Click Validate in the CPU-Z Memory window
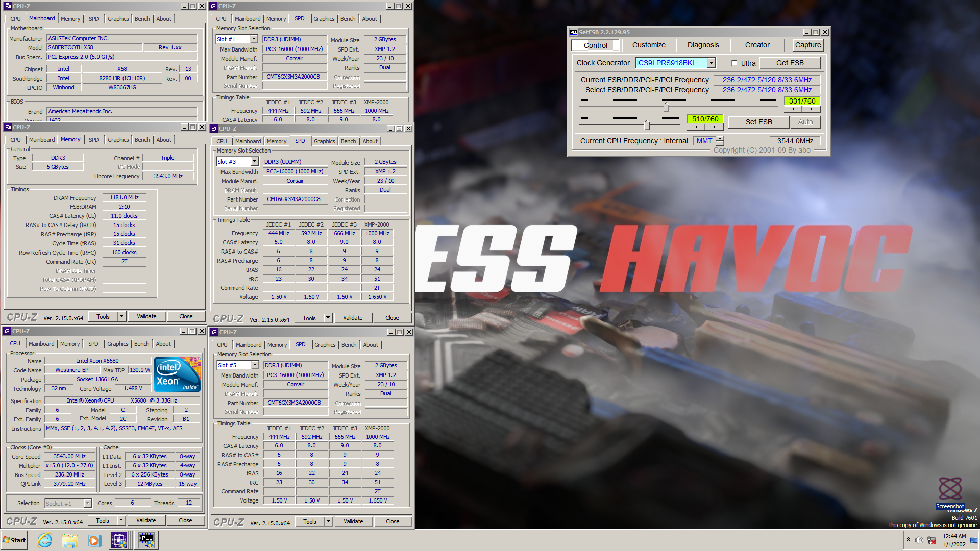 (146, 316)
